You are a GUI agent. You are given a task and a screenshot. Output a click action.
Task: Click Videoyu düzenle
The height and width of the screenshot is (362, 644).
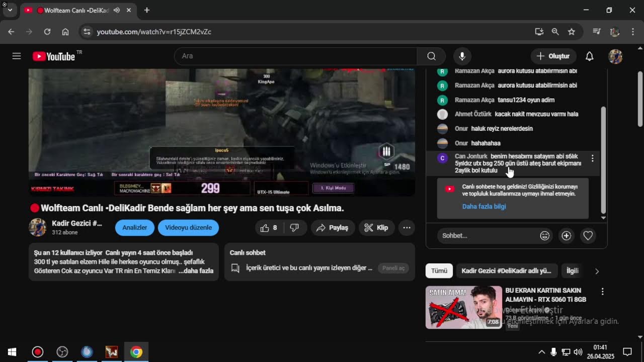[x=188, y=228]
